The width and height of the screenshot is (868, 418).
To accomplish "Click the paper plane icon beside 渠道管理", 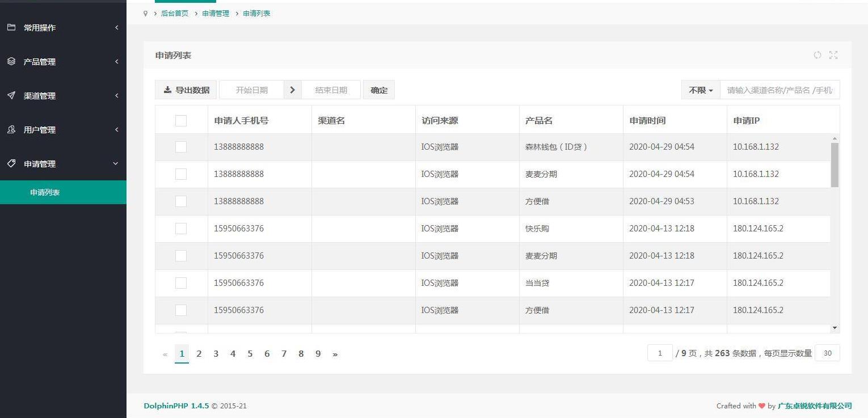I will tap(11, 95).
